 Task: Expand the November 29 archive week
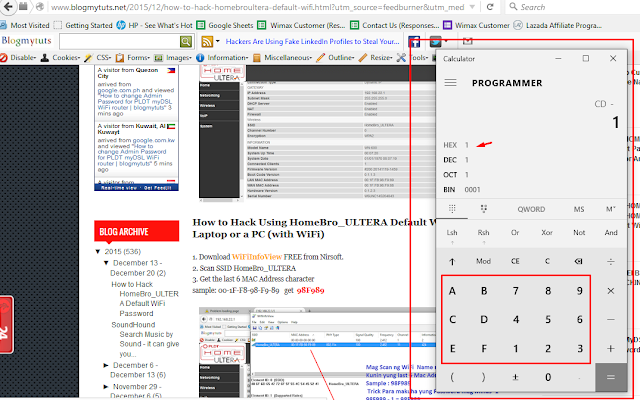coord(106,387)
